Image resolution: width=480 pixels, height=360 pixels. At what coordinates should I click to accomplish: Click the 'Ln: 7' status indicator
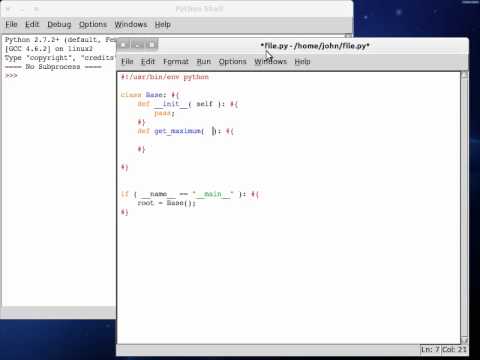point(430,349)
